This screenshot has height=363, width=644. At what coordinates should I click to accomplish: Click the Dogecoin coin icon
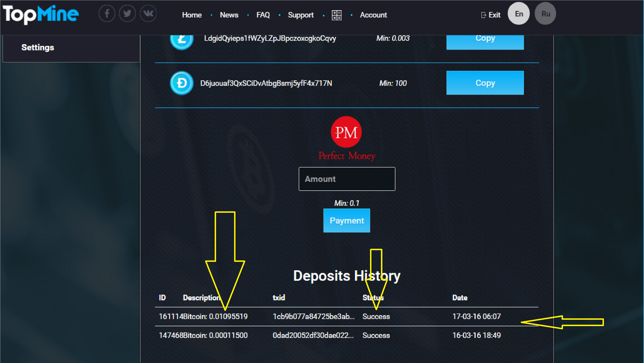click(181, 83)
